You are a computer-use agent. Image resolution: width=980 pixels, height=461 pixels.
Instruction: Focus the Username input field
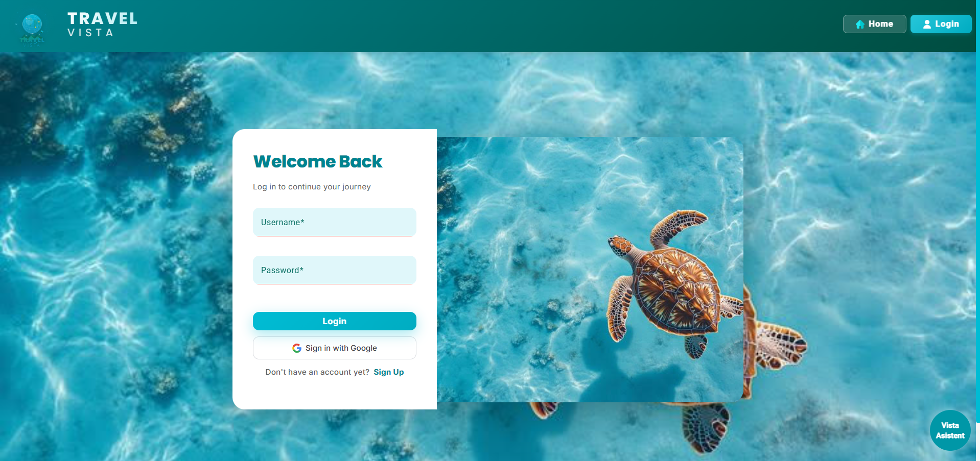coord(335,222)
